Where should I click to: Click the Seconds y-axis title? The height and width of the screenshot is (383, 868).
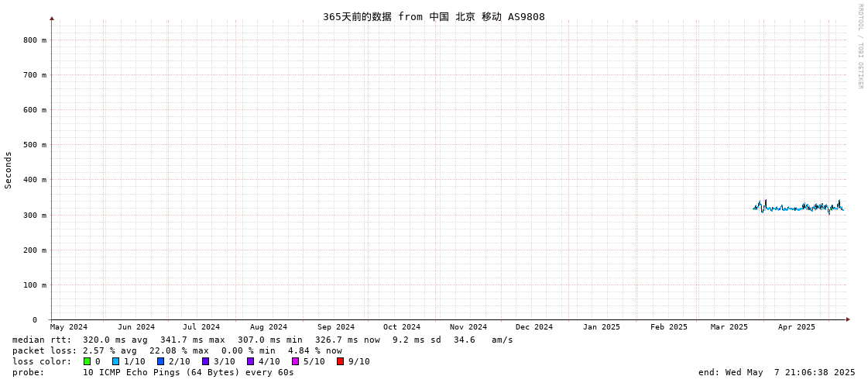coord(9,170)
